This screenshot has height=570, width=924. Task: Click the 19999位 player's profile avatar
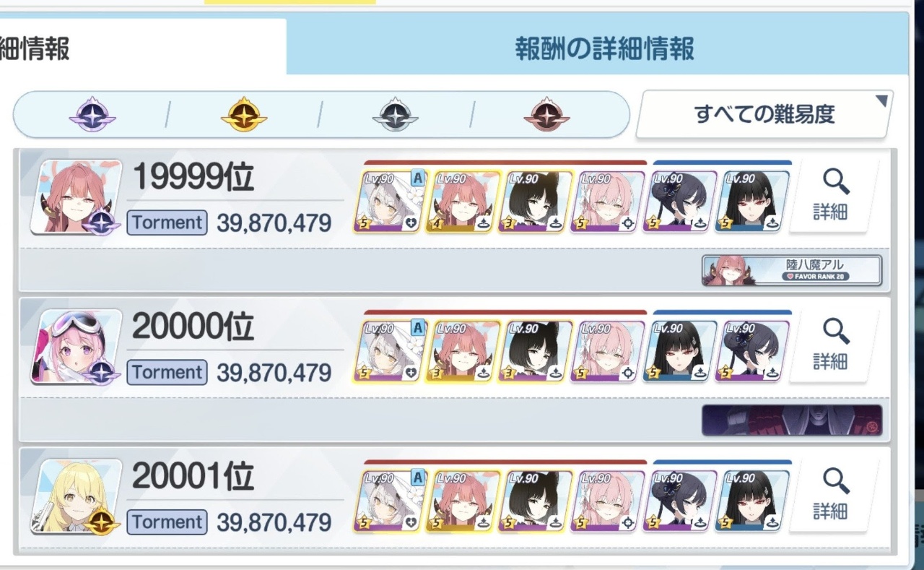tap(76, 197)
